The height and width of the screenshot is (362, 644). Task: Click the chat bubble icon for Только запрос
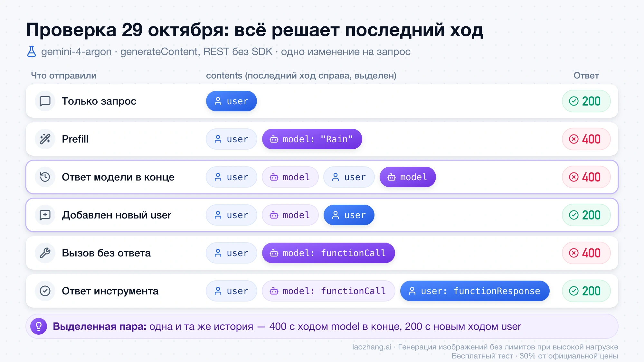click(45, 101)
